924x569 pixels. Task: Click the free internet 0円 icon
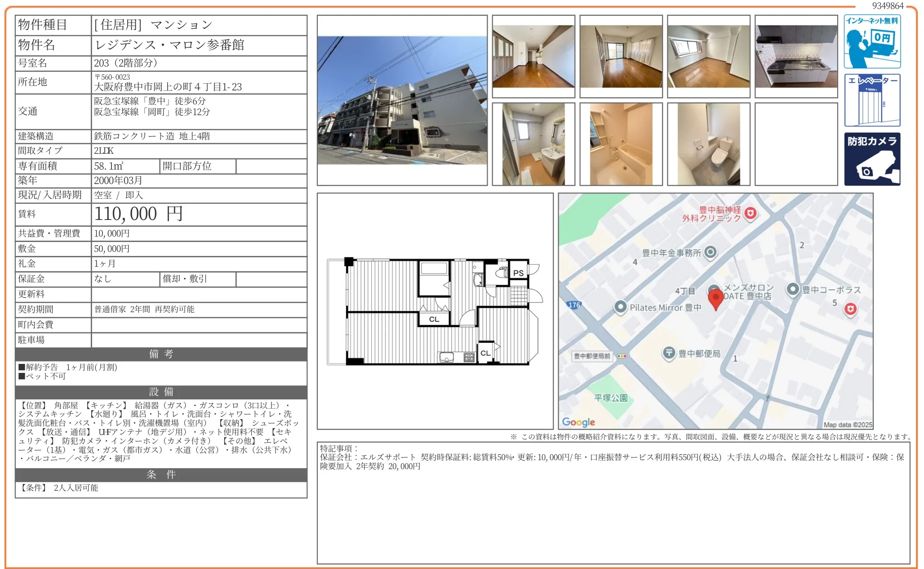(x=871, y=41)
